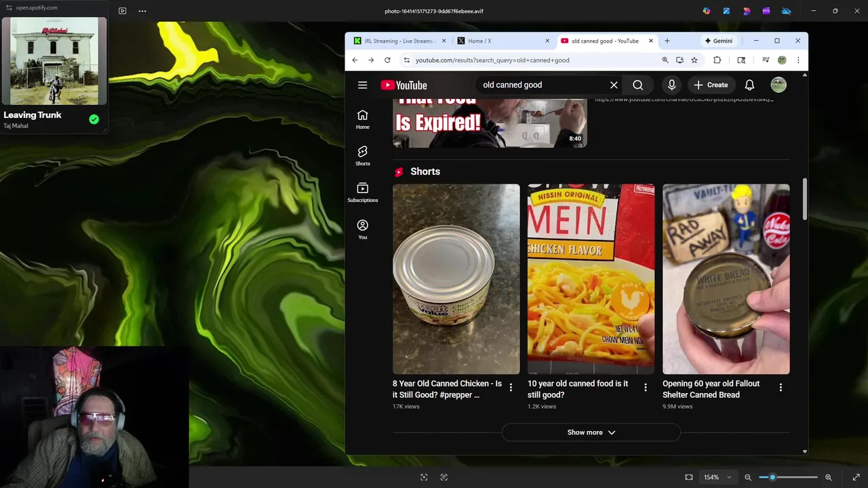
Task: Click the OneDrive cloud icon
Action: point(786,11)
